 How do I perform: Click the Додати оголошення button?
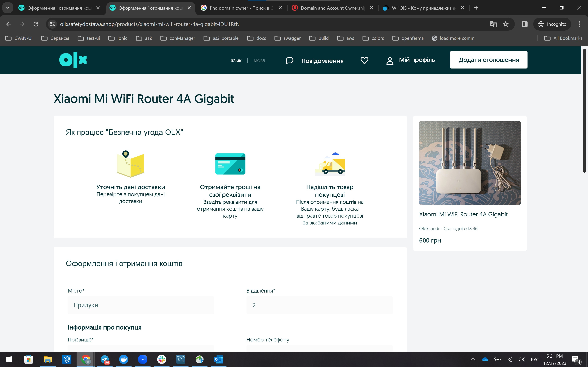(488, 60)
